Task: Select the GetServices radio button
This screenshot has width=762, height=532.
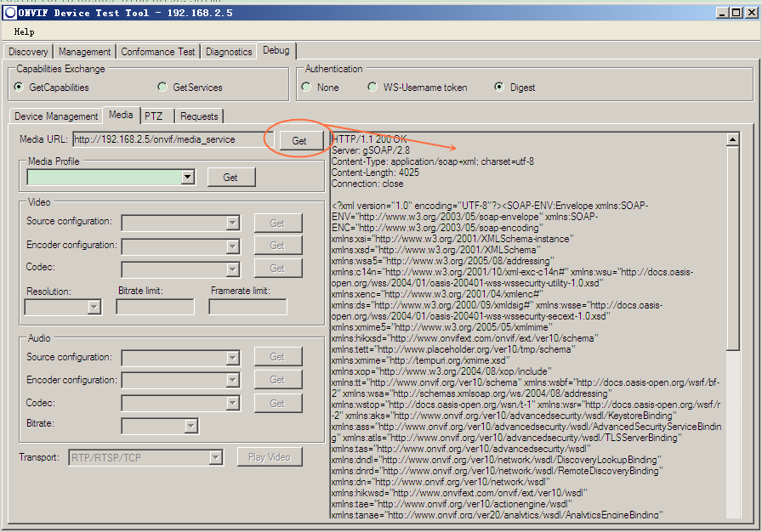Action: click(162, 87)
